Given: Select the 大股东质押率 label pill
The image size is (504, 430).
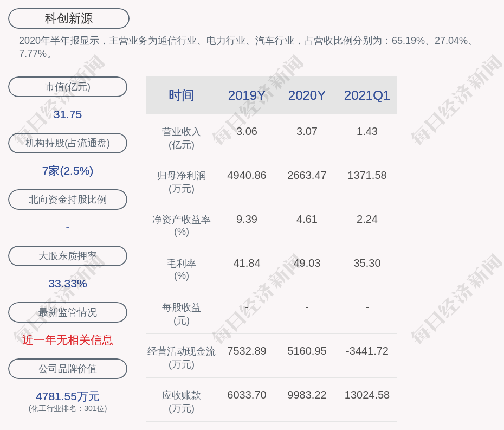Looking at the screenshot, I should pyautogui.click(x=68, y=256).
